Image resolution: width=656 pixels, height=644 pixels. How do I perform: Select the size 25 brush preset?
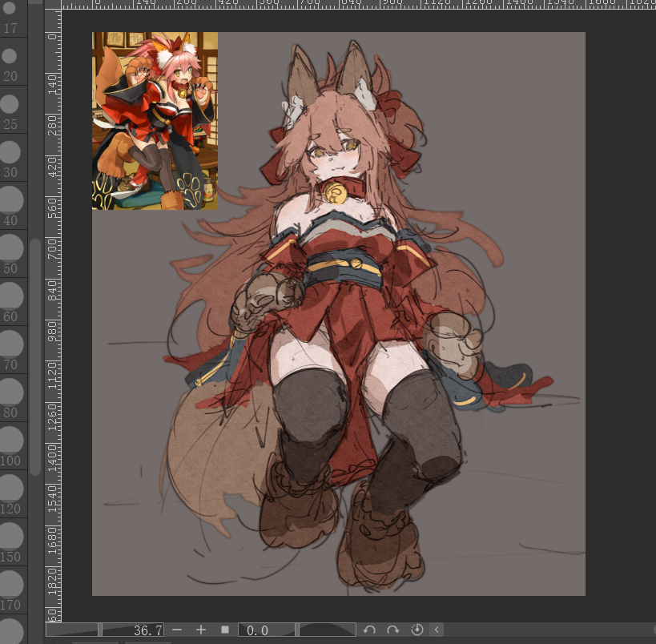(x=14, y=110)
